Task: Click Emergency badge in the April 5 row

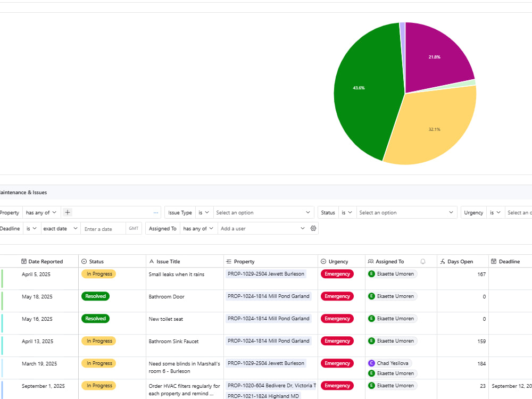Action: point(337,274)
